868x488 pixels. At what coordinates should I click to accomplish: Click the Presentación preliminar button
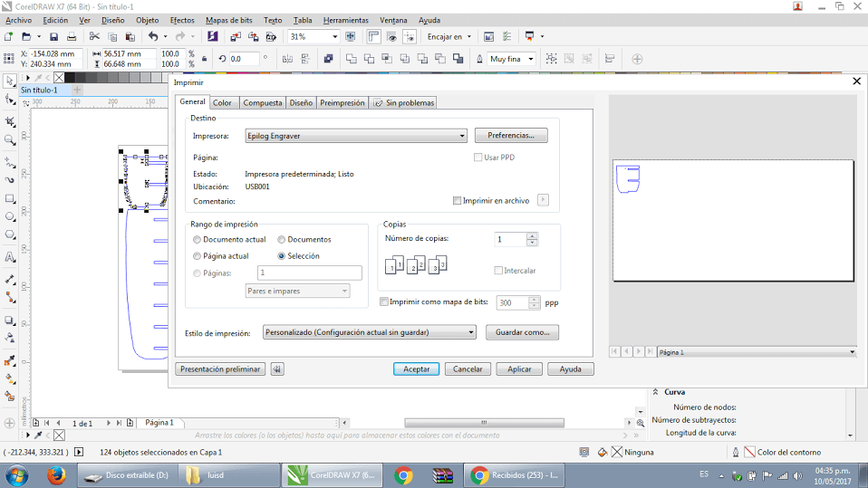click(220, 369)
